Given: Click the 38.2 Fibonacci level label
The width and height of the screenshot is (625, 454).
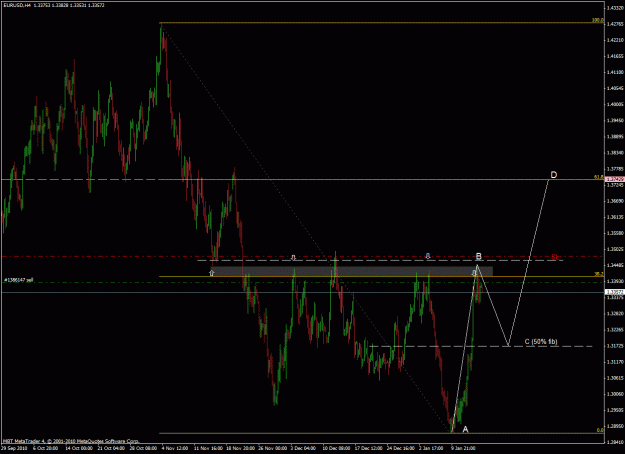Looking at the screenshot, I should point(599,274).
